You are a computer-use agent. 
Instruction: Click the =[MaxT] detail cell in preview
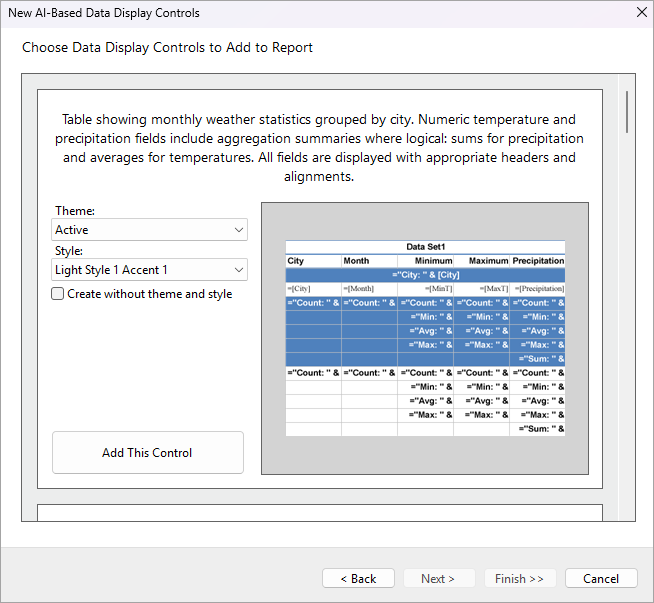pos(481,289)
